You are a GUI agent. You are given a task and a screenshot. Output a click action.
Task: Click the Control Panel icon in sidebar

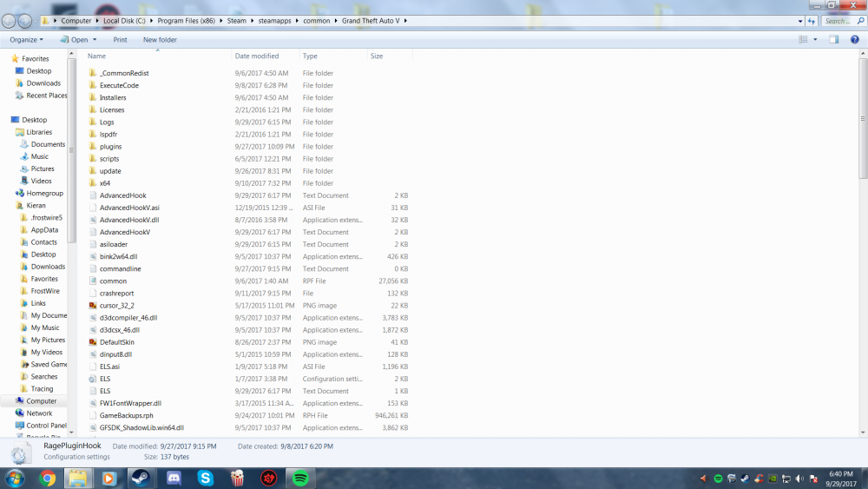[20, 426]
